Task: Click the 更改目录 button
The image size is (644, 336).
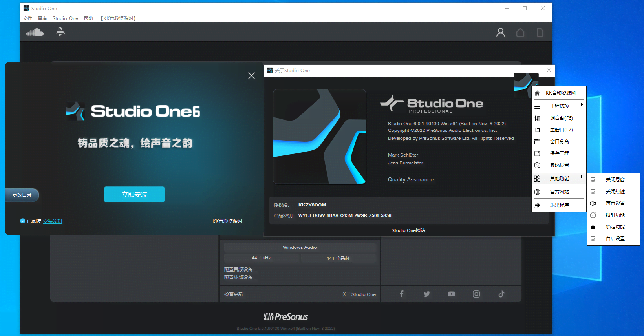Action: pos(22,195)
